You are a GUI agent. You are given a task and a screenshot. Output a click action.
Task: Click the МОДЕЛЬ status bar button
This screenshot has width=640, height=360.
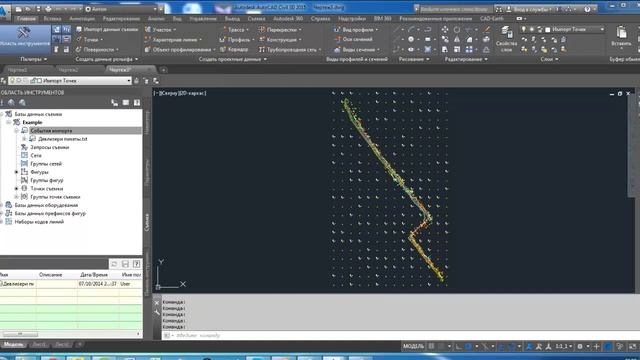tap(413, 347)
